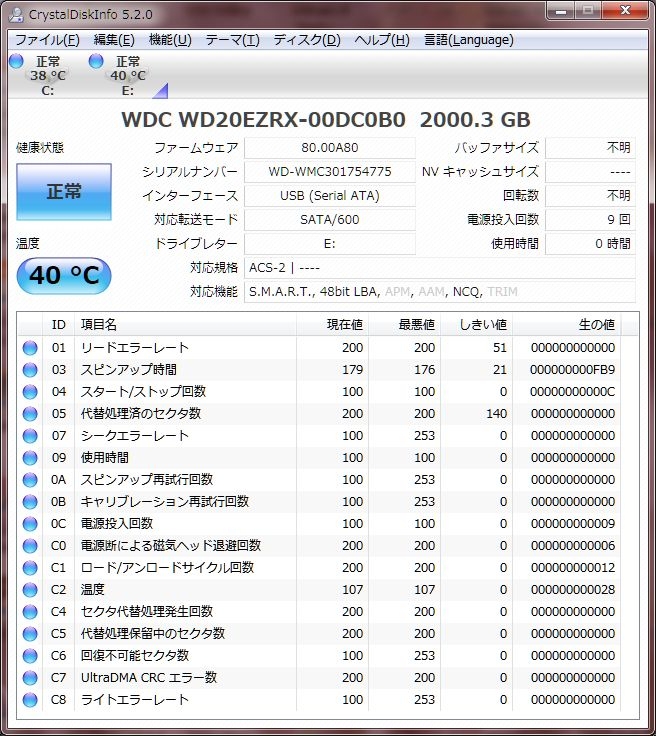Click the CrystalDiskInfo title bar icon
The width and height of the screenshot is (656, 736).
tap(16, 15)
